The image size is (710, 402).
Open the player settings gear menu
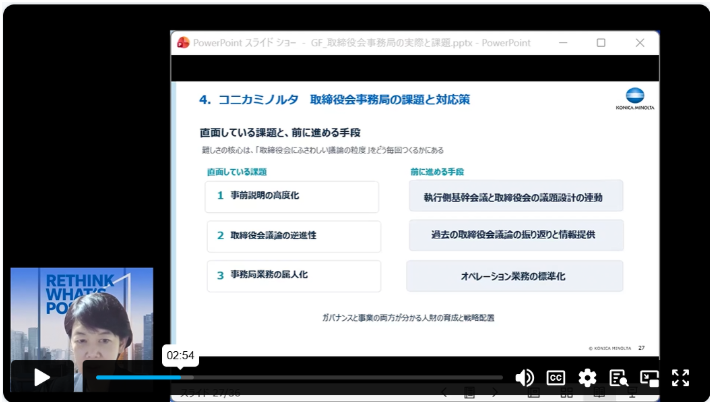pos(587,377)
